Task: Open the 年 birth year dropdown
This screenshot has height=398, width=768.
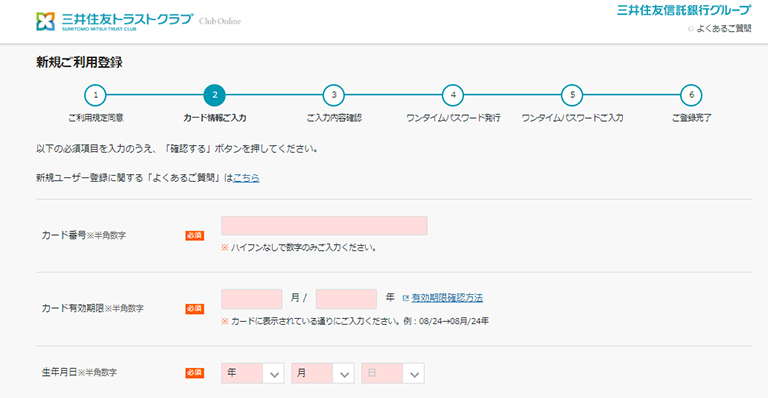Action: (253, 373)
